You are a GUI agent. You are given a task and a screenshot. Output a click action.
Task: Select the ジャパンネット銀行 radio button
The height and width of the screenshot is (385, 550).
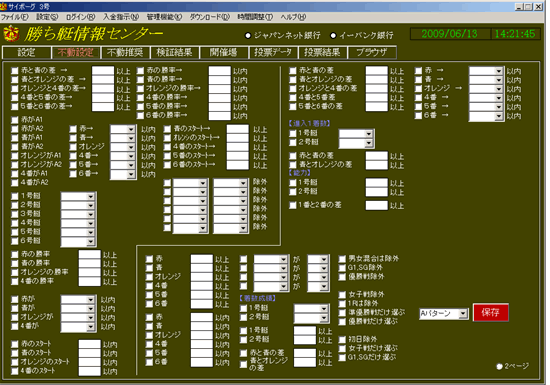[248, 35]
